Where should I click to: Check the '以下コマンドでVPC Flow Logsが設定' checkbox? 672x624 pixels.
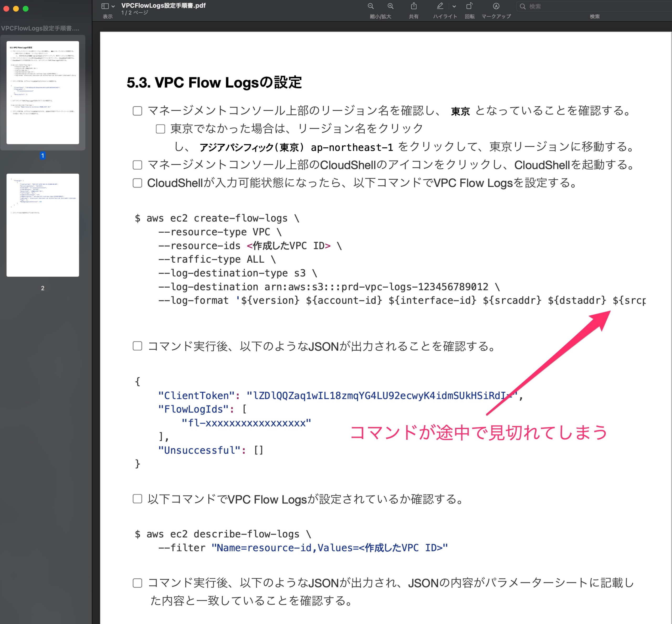[x=137, y=499]
